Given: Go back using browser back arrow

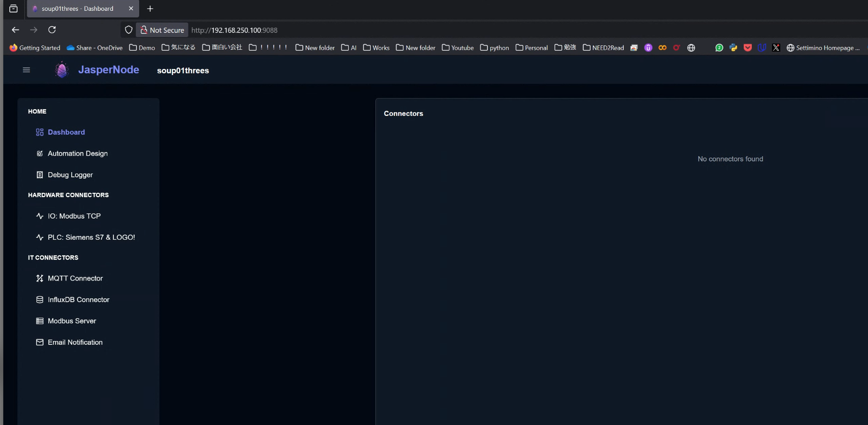Looking at the screenshot, I should (x=15, y=30).
